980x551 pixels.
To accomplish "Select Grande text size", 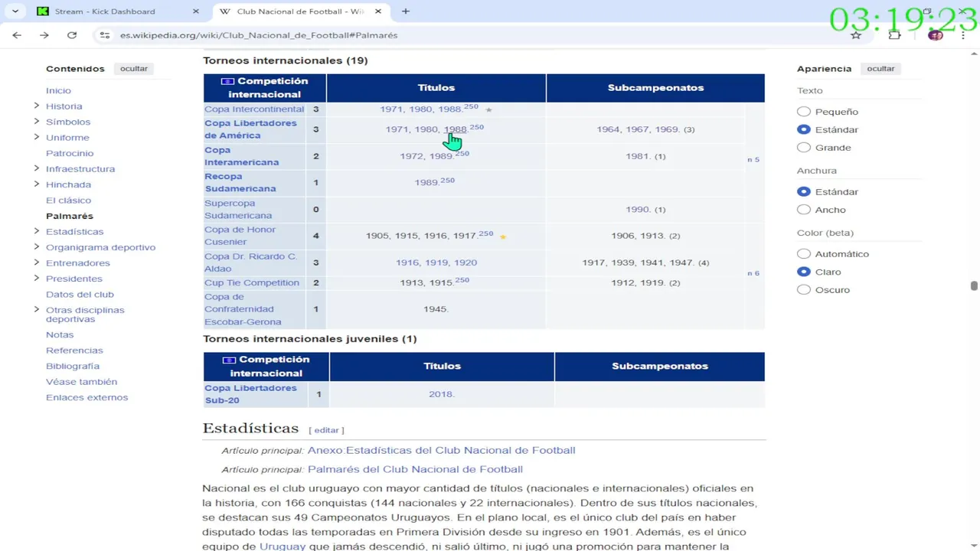I will (804, 148).
